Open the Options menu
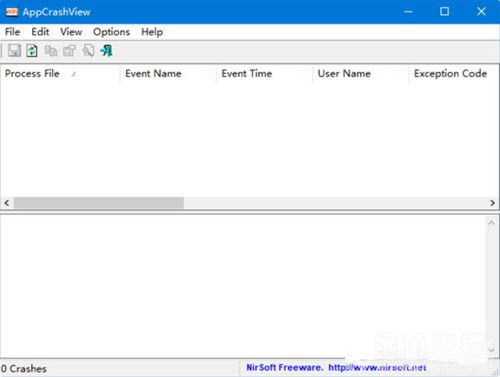The image size is (500, 377). click(x=111, y=32)
